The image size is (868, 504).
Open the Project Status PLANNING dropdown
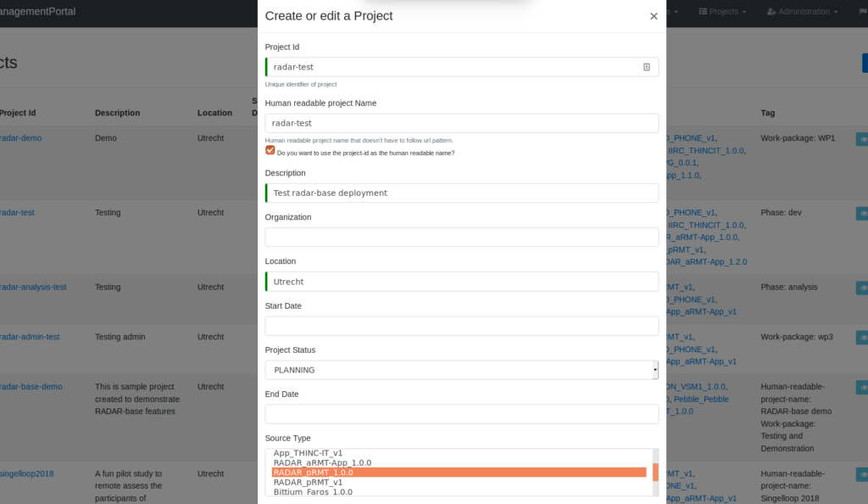(462, 370)
